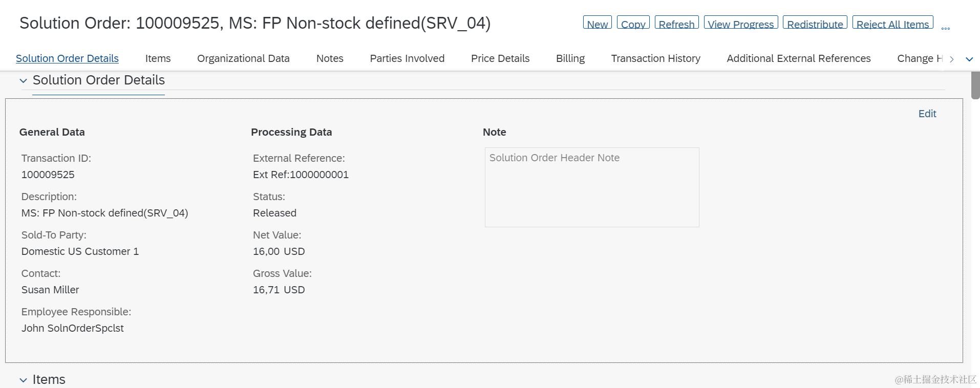Select the Parties Involved tab
This screenshot has width=980, height=388.
[407, 58]
